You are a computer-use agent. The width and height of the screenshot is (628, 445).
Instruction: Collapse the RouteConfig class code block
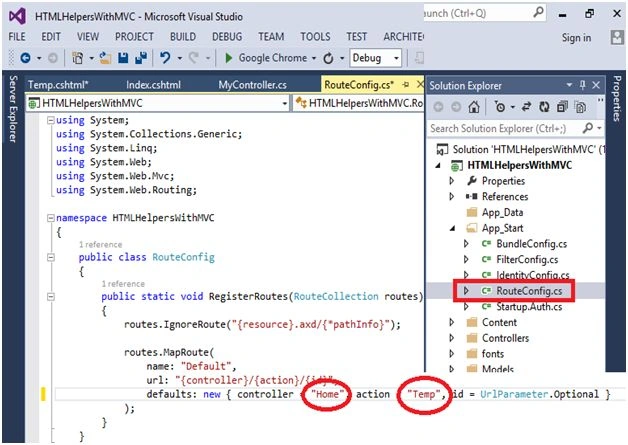(x=51, y=258)
